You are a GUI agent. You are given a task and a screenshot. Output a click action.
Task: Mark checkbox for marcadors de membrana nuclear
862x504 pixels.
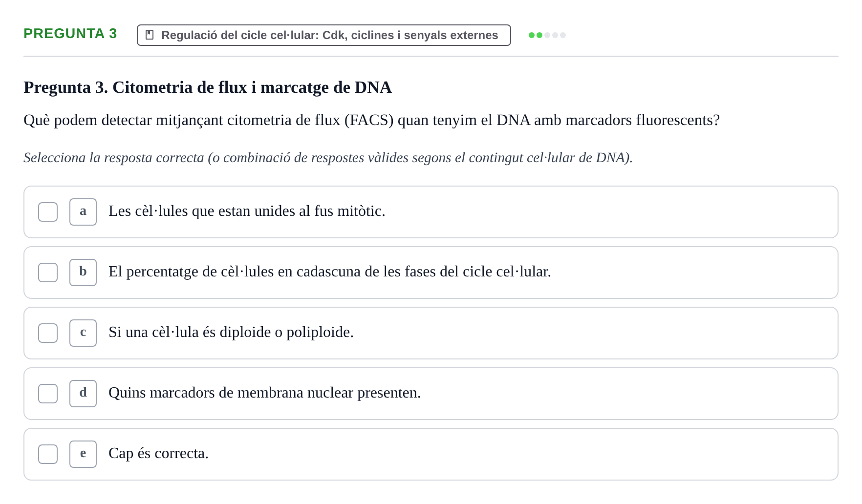click(48, 394)
